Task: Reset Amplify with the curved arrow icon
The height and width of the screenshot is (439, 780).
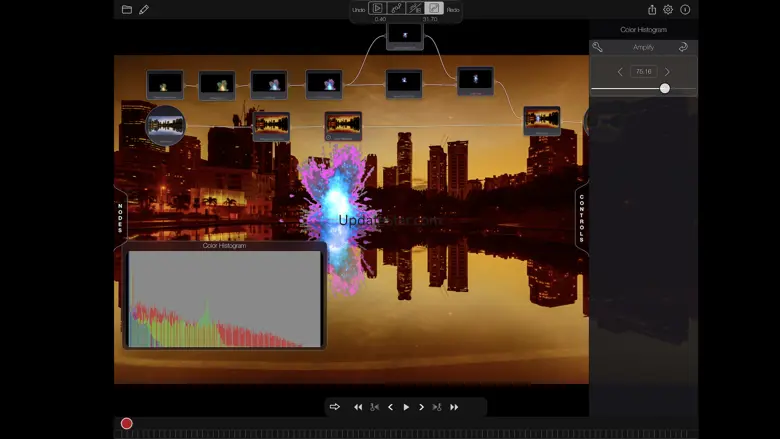Action: pyautogui.click(x=683, y=47)
